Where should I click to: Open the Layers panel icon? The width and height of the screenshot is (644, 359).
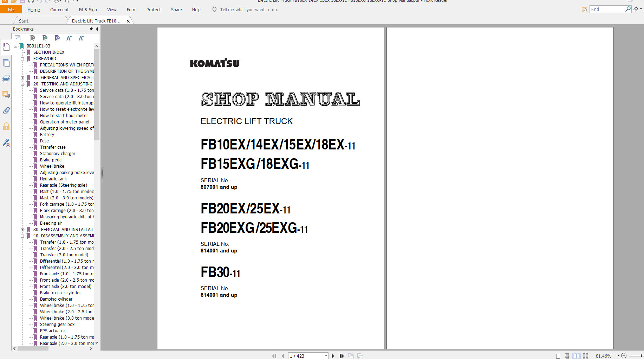coord(6,79)
